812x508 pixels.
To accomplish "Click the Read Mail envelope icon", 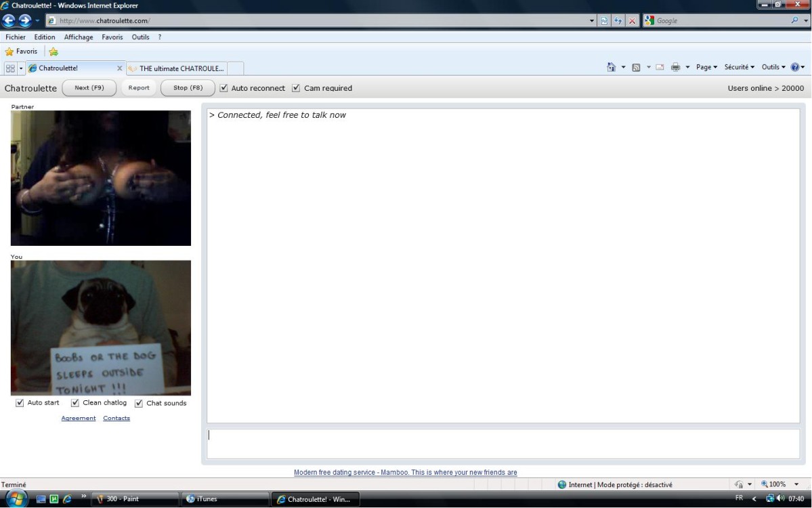I will pyautogui.click(x=660, y=67).
